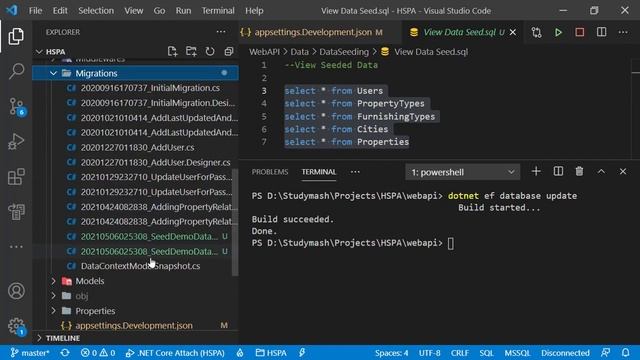Open the File menu

click(35, 11)
